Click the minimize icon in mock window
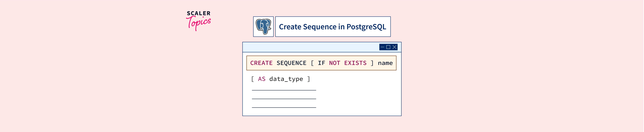Screen dimensions: 644x132 382,47
